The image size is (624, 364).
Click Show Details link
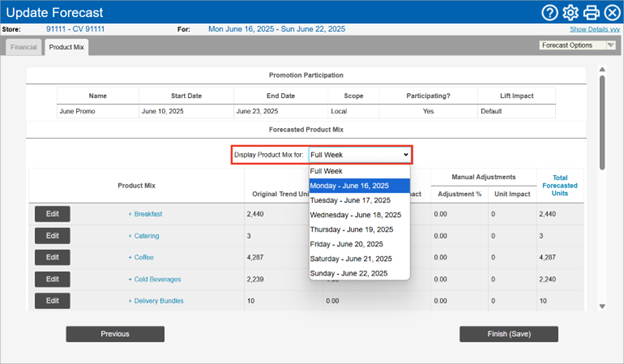pyautogui.click(x=595, y=29)
